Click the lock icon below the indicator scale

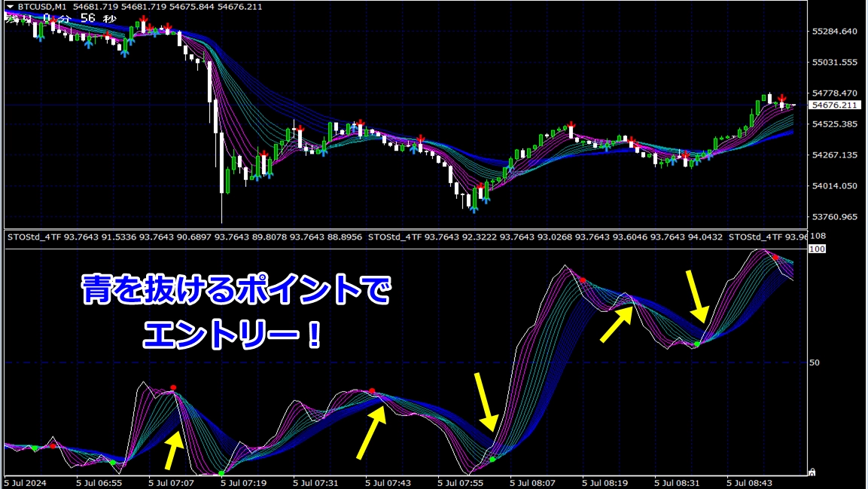tap(812, 472)
